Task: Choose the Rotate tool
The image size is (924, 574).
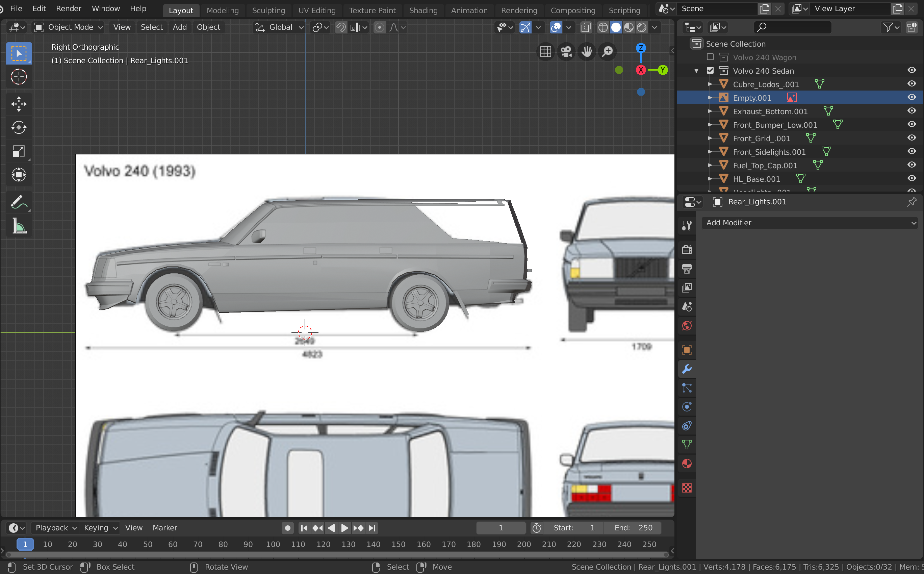Action: click(19, 128)
